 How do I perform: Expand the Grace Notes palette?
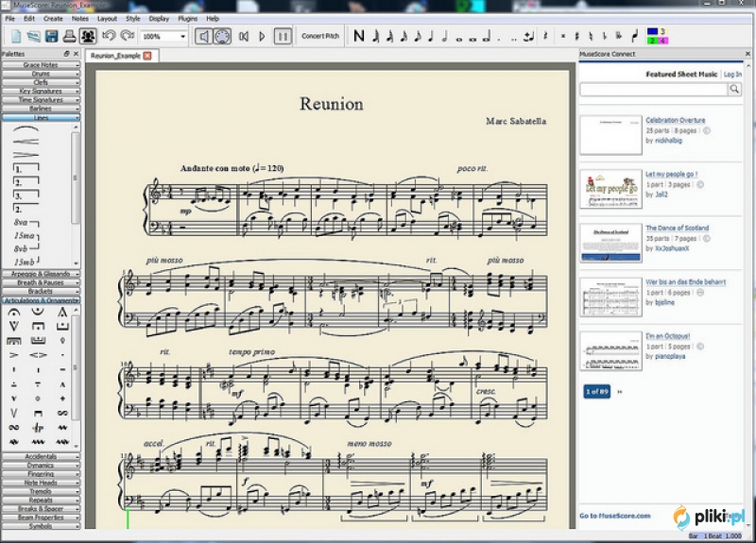[x=41, y=64]
